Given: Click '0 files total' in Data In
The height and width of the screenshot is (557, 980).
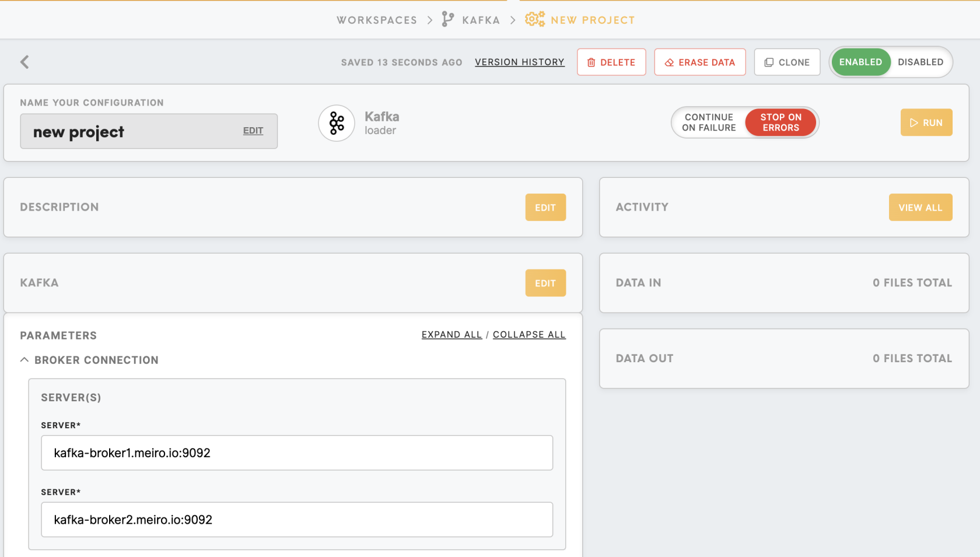Looking at the screenshot, I should 912,283.
